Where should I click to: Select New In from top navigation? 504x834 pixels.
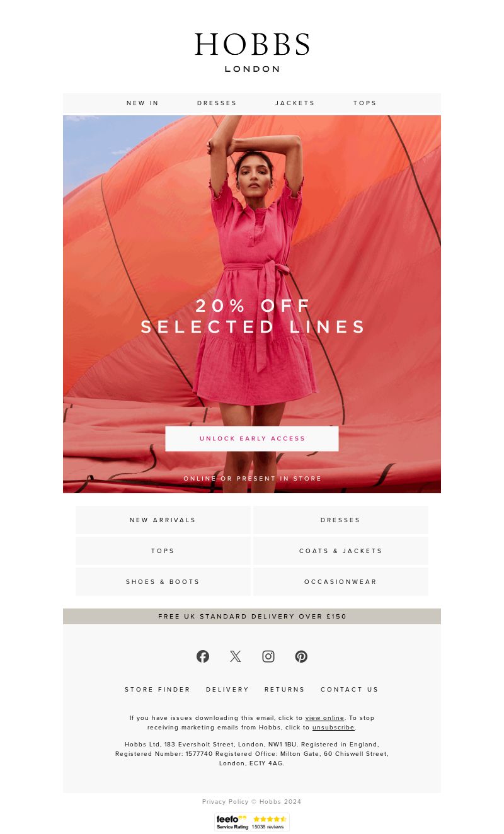pyautogui.click(x=143, y=103)
